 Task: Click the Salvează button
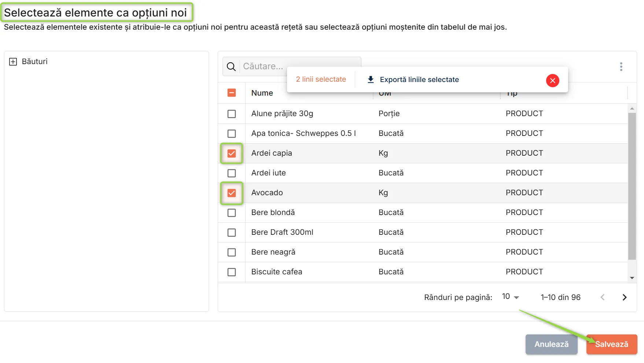pyautogui.click(x=611, y=344)
